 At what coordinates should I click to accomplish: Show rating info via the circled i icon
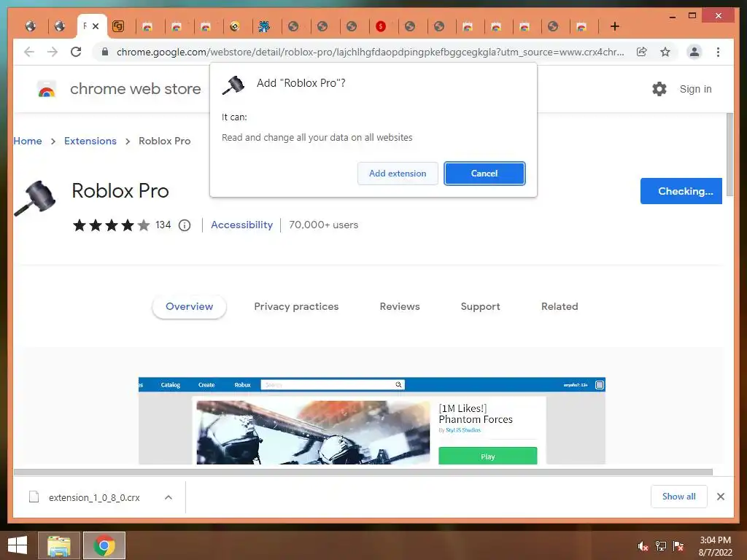coord(185,225)
